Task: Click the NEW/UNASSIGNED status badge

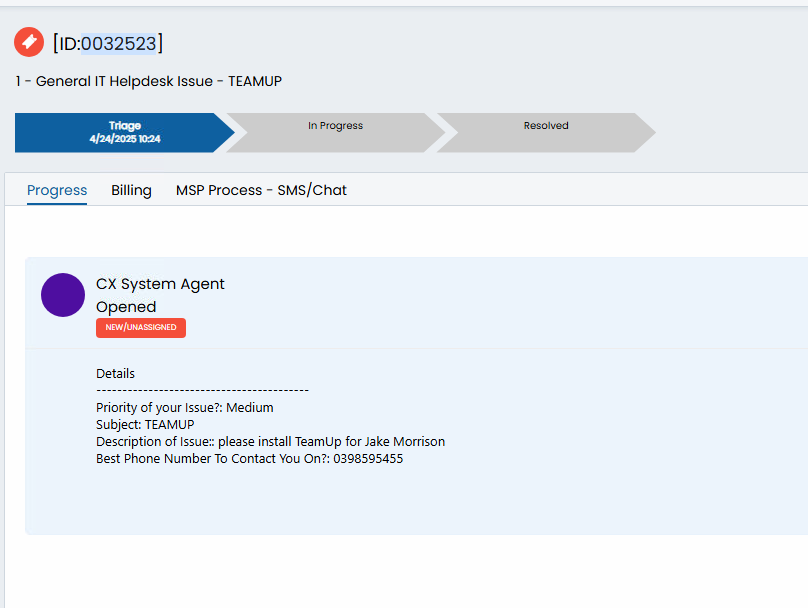Action: point(141,328)
